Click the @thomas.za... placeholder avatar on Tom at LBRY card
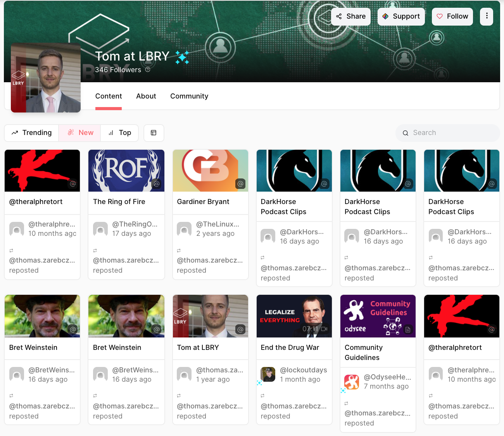The image size is (504, 436). click(184, 374)
